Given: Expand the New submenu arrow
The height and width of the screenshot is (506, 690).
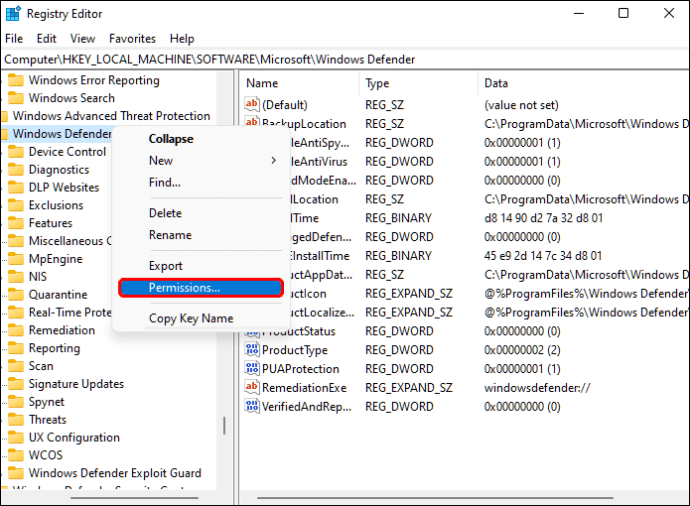Looking at the screenshot, I should point(273,161).
